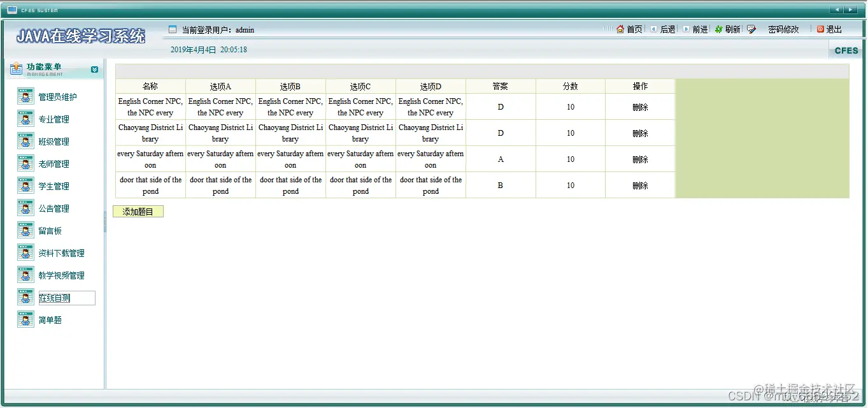
Task: Delete the English Corner NPC question row
Action: 640,107
